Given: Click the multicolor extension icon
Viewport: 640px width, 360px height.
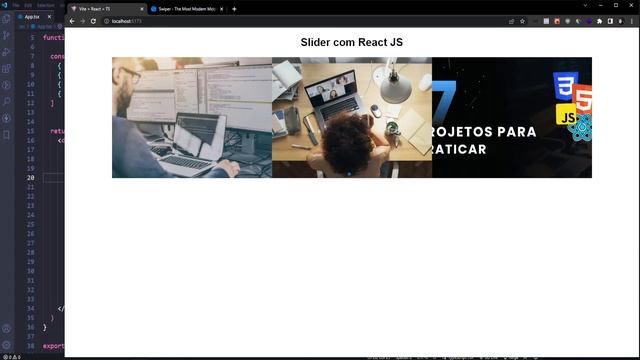Looking at the screenshot, I should 578,21.
